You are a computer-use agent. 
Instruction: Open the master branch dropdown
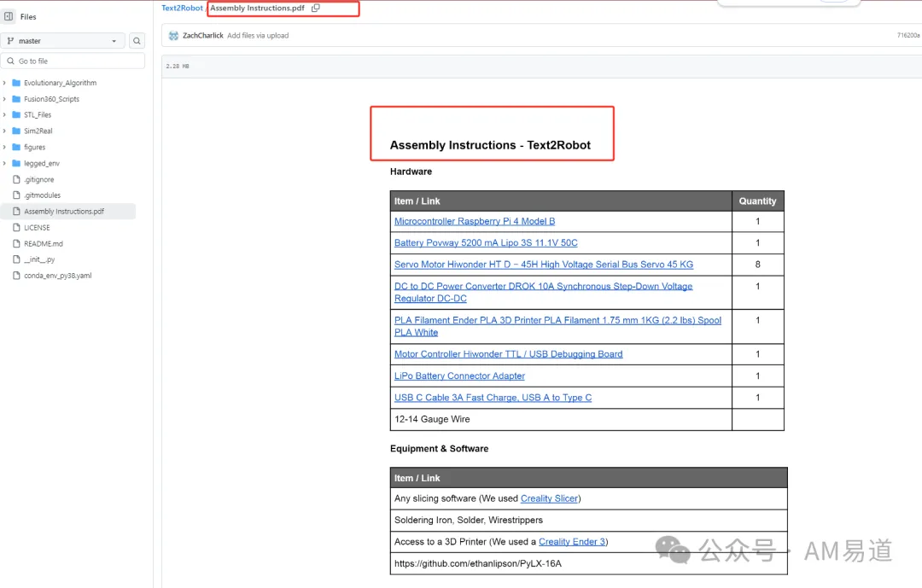tap(63, 41)
